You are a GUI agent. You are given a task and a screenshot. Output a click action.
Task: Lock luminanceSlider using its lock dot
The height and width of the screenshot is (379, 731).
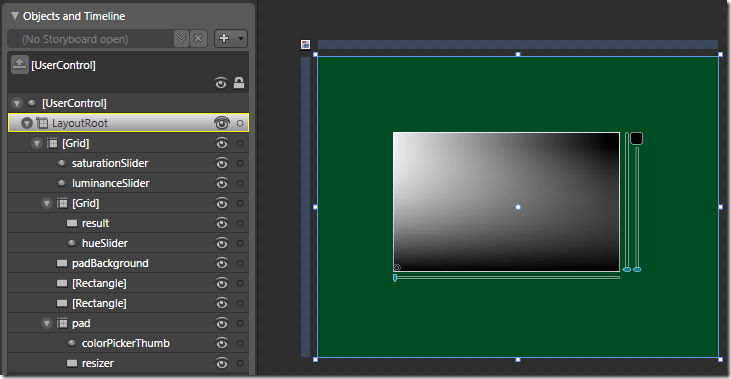tap(240, 183)
